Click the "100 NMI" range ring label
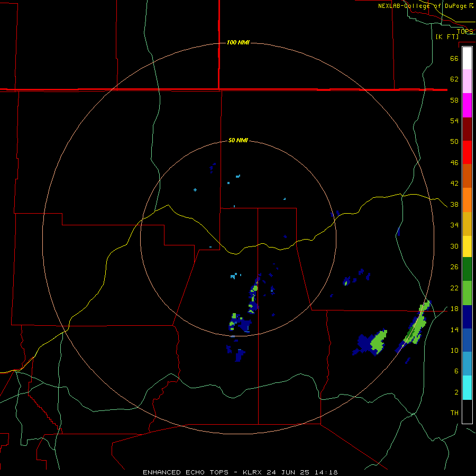Viewport: 476px width, 476px height. [x=238, y=42]
